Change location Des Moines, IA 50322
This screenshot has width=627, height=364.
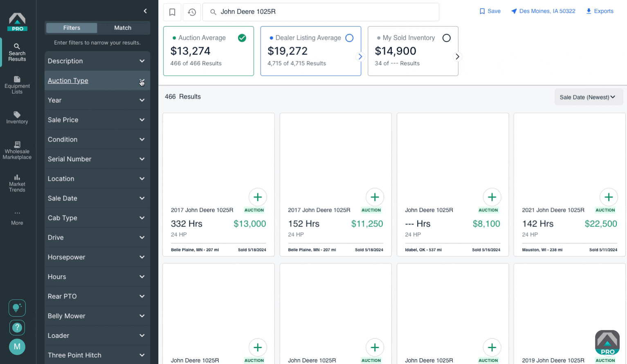pyautogui.click(x=543, y=11)
